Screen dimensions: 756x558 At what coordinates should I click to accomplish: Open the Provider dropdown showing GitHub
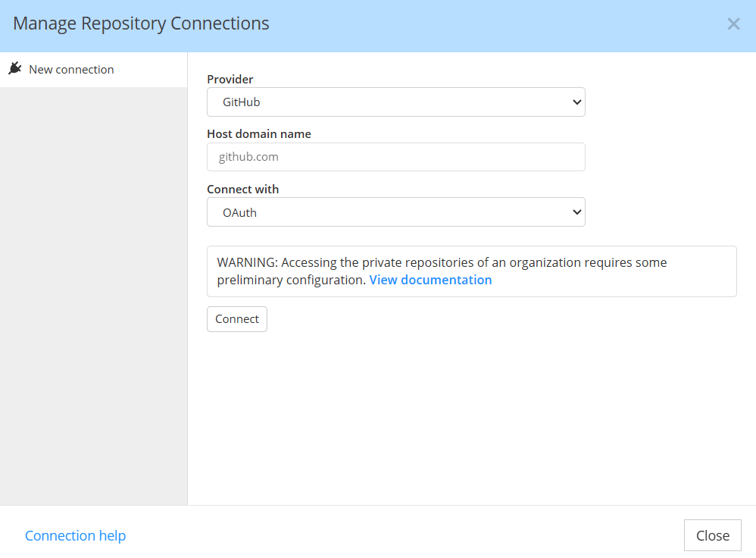[x=396, y=102]
